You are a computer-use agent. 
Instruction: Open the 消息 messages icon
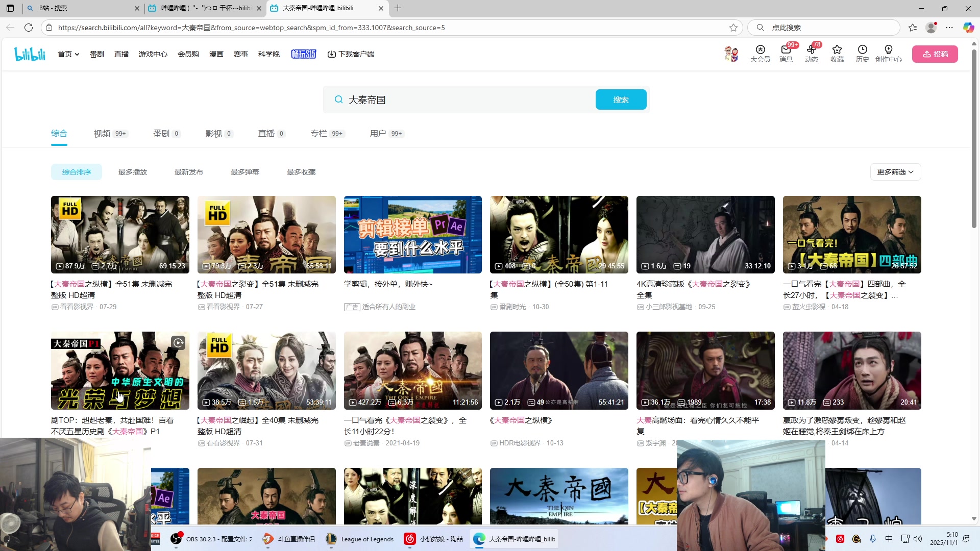786,54
